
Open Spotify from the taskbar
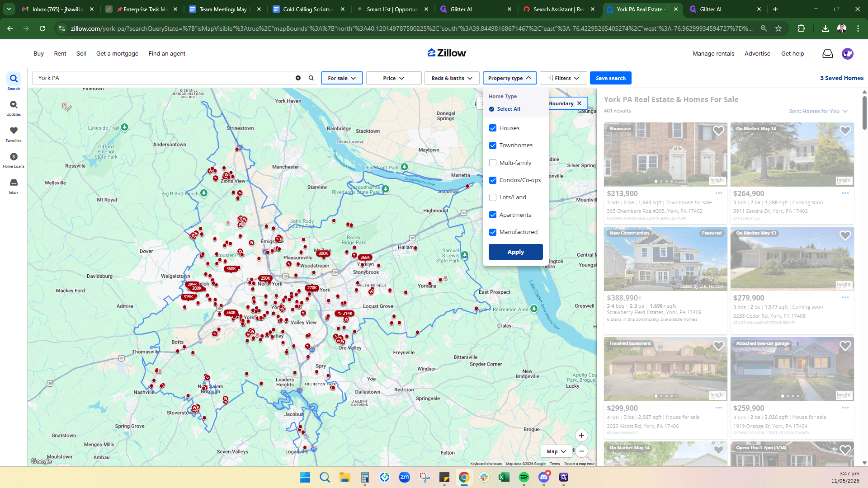click(524, 477)
